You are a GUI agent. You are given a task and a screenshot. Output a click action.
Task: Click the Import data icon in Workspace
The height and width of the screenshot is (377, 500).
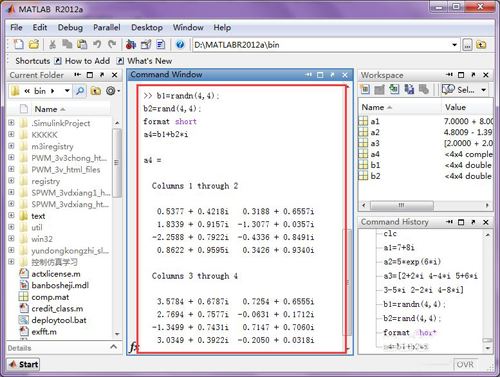click(394, 89)
